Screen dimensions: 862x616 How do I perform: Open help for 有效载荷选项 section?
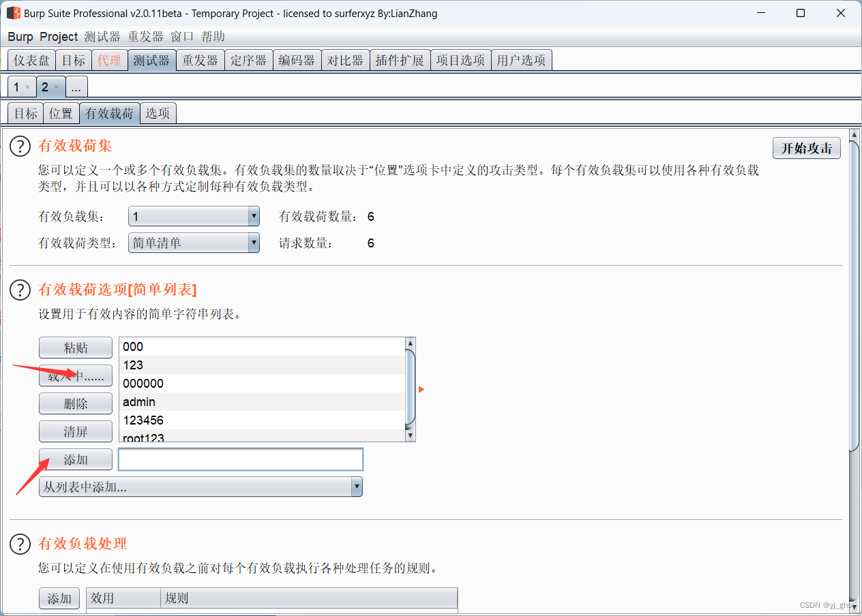coord(20,290)
